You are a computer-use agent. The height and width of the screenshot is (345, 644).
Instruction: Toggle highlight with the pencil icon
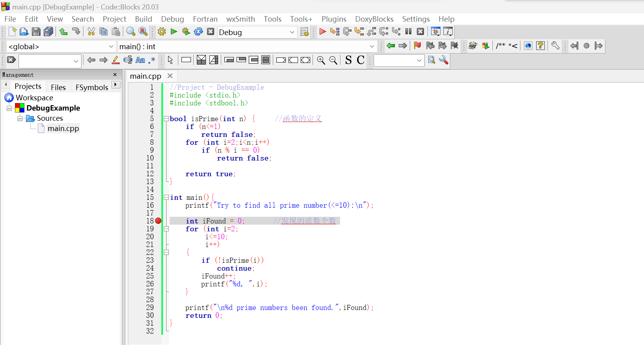click(116, 60)
